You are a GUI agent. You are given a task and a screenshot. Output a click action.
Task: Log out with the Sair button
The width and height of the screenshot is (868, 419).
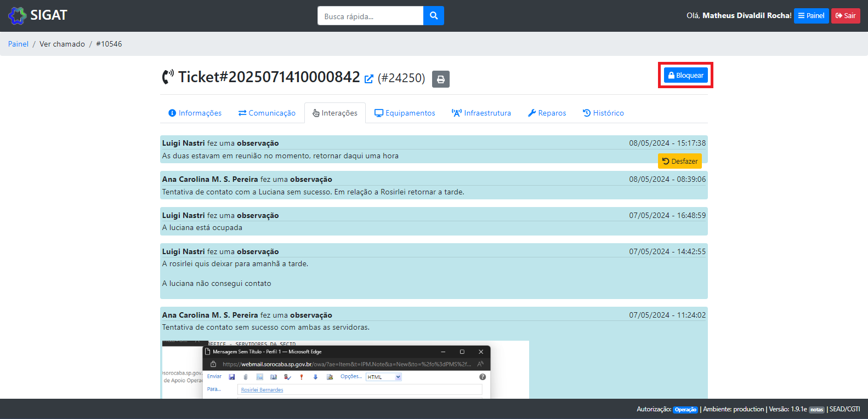click(x=845, y=16)
